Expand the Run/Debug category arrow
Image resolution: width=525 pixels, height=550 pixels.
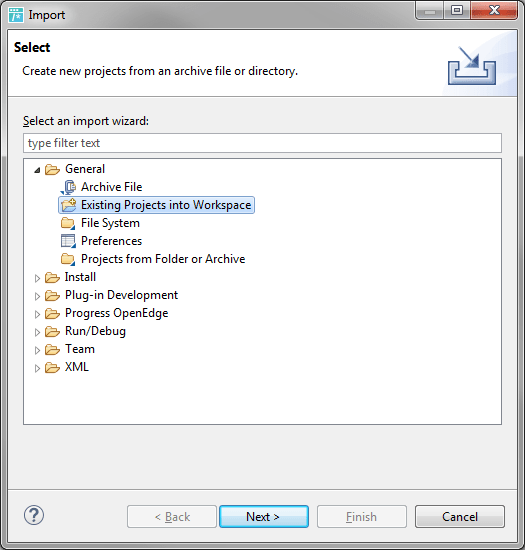click(x=37, y=332)
